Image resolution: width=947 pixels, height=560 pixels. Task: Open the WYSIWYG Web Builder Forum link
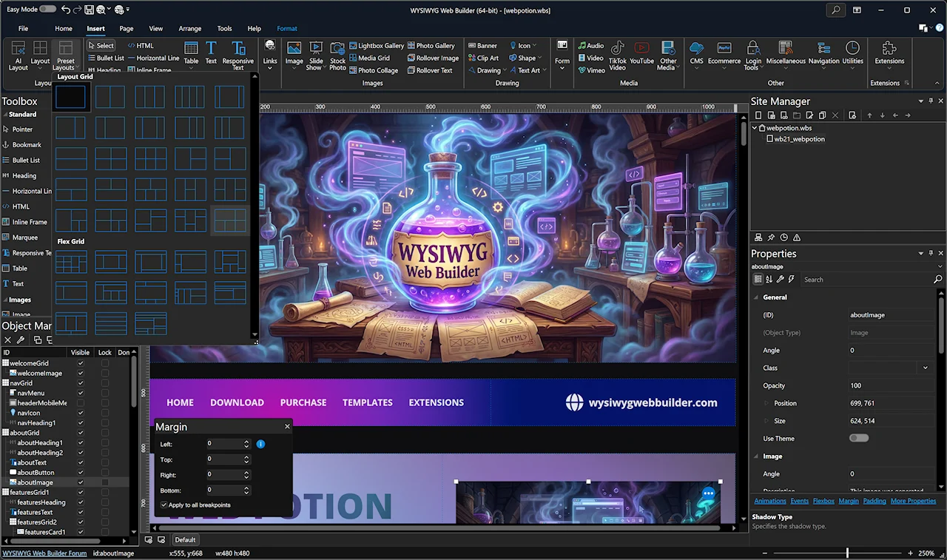coord(44,553)
